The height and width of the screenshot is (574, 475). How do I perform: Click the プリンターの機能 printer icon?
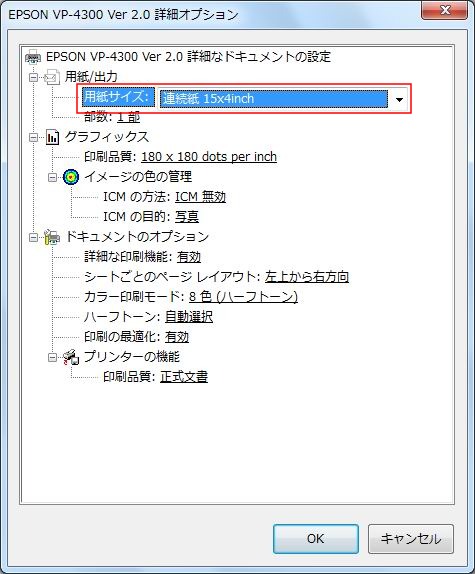point(71,357)
